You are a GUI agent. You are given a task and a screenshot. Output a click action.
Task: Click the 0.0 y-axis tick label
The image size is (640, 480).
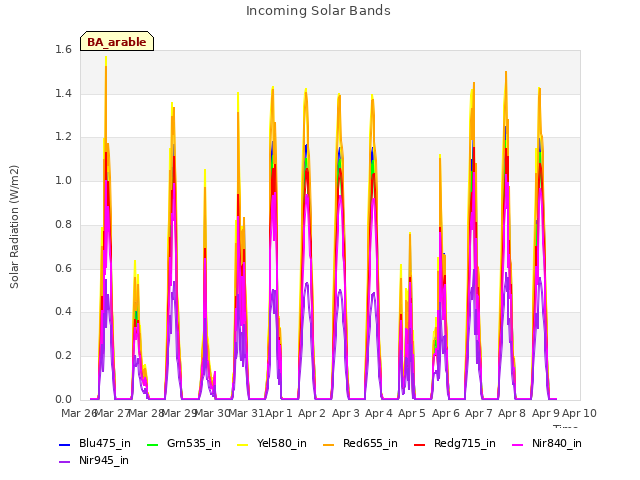point(63,400)
